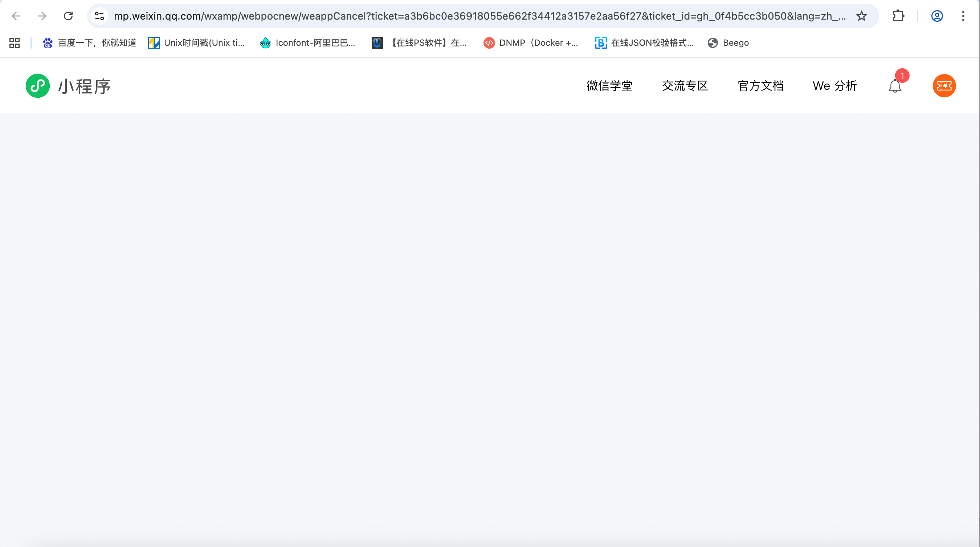Go back with the browser back arrow
Viewport: 980px width, 547px height.
coord(16,16)
